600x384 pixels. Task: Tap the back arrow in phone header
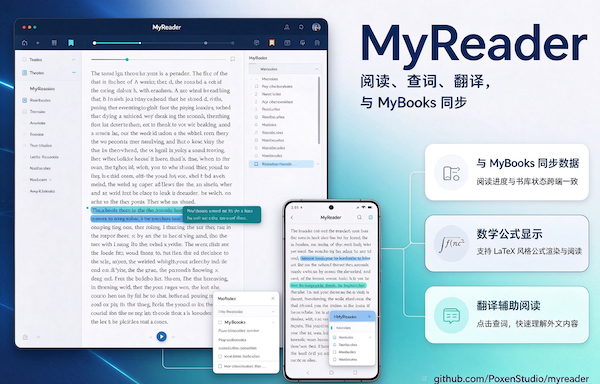pyautogui.click(x=292, y=217)
